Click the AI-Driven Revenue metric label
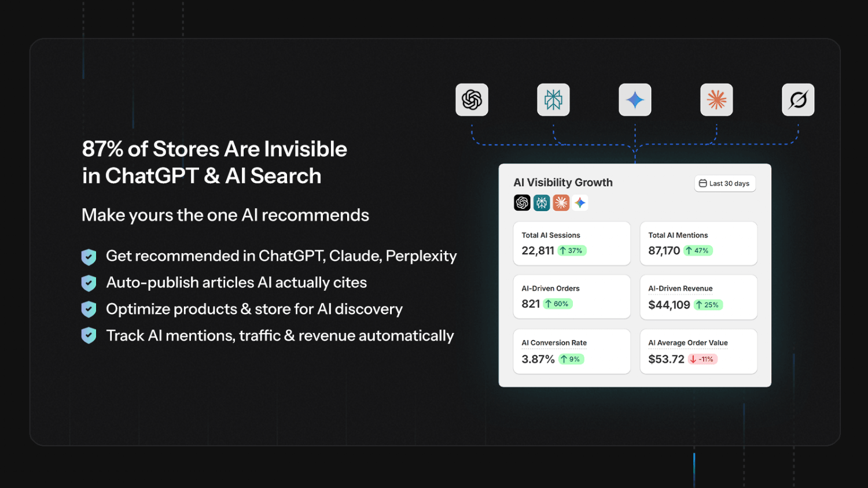The height and width of the screenshot is (488, 868). [x=680, y=289]
